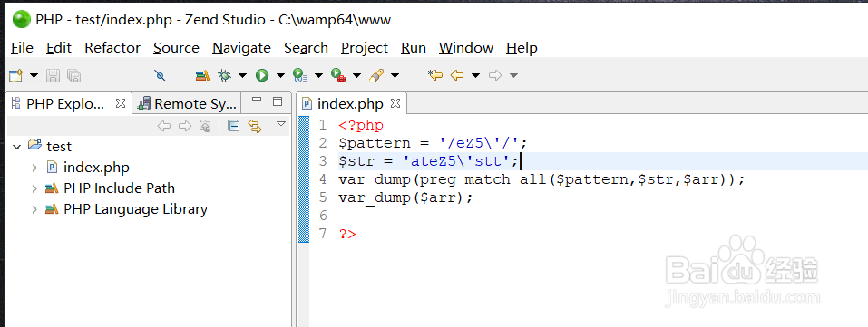This screenshot has height=327, width=868.
Task: Open the Window menu
Action: tap(466, 48)
